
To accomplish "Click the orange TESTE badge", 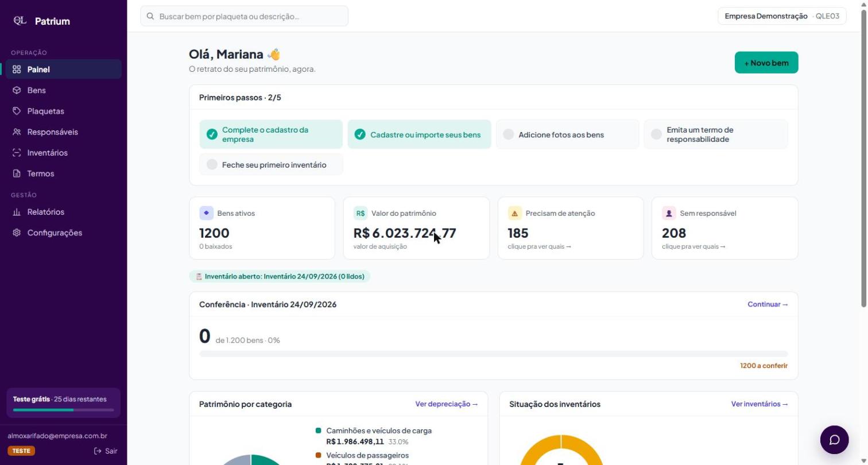I will click(21, 451).
